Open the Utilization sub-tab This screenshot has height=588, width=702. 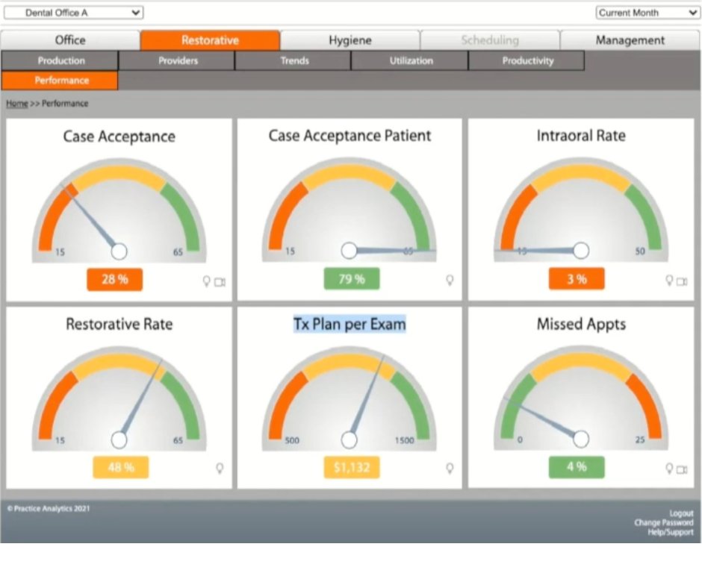pyautogui.click(x=410, y=60)
